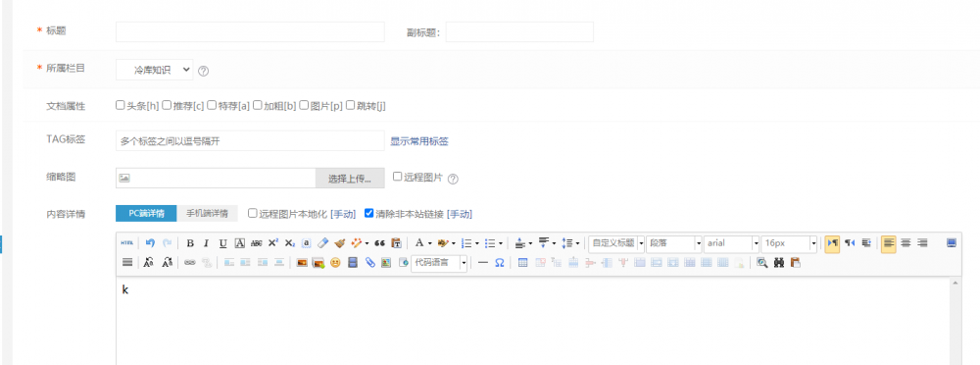Expand the line spacing options arrow
980x365 pixels.
(577, 243)
